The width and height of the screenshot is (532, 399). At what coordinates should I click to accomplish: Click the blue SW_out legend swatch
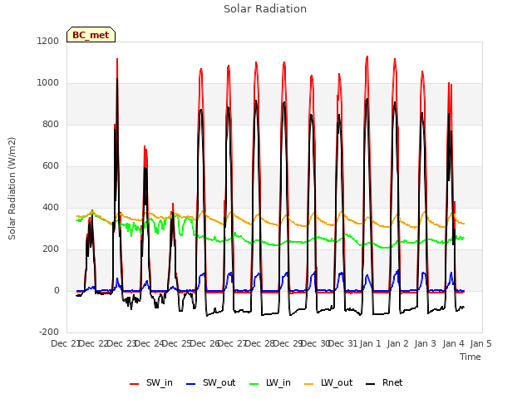(191, 384)
